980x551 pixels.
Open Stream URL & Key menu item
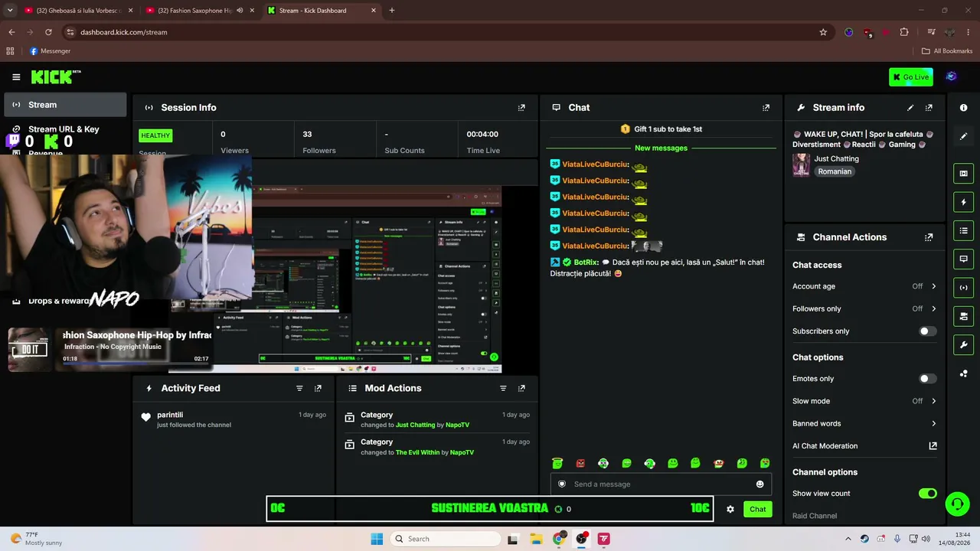pos(64,129)
